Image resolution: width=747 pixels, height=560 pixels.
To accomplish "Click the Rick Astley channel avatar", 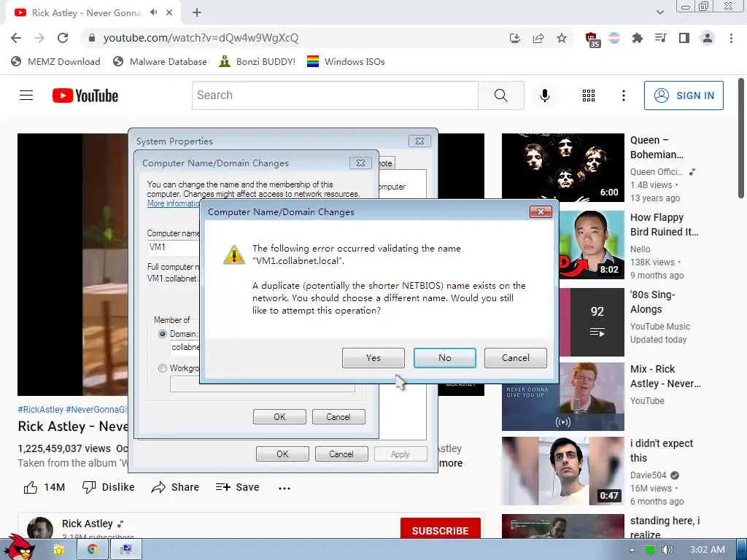I will point(40,528).
